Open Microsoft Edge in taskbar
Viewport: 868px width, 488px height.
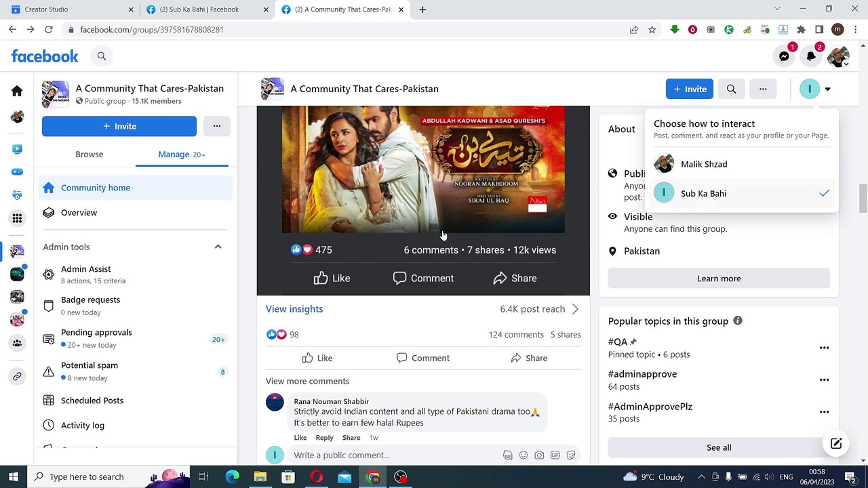[232, 476]
